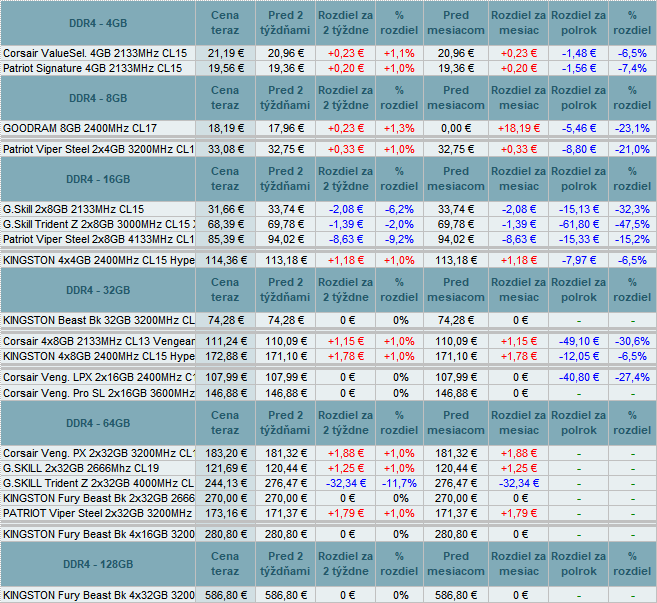Click the 19,56 € current price cell
This screenshot has height=603, width=657.
pos(225,68)
